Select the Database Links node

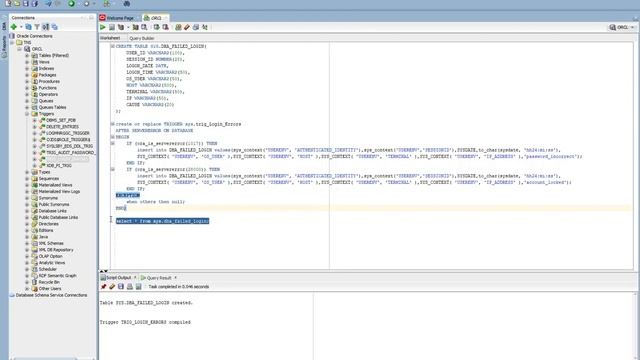52,211
